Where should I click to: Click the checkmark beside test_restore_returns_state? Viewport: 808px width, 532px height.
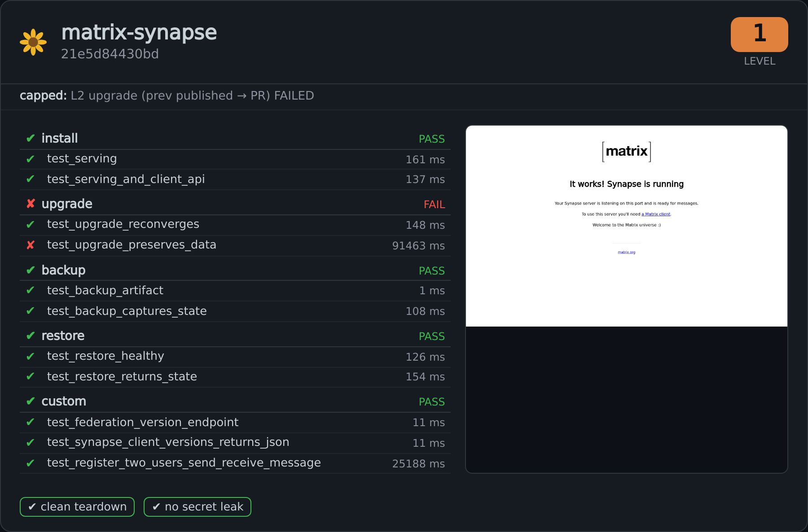(x=31, y=377)
